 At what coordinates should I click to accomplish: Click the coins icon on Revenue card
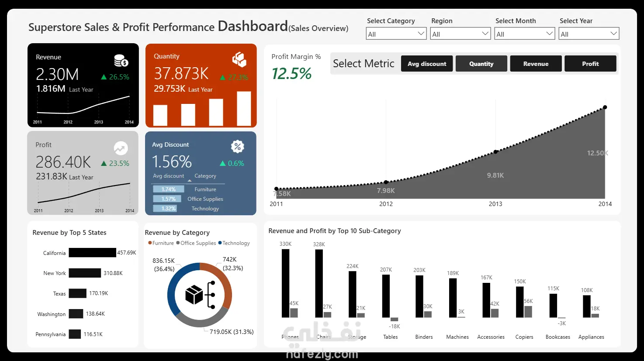pyautogui.click(x=121, y=60)
